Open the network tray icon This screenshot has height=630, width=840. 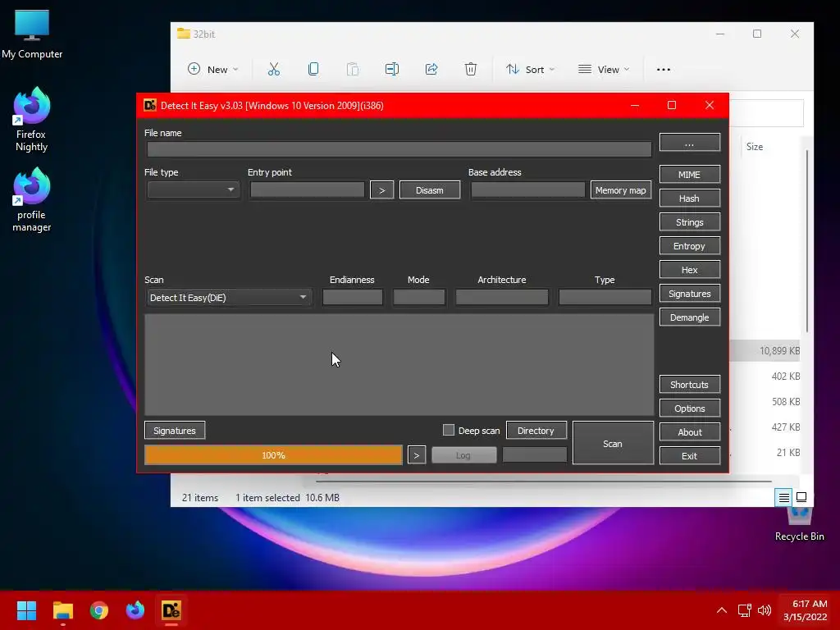(744, 610)
